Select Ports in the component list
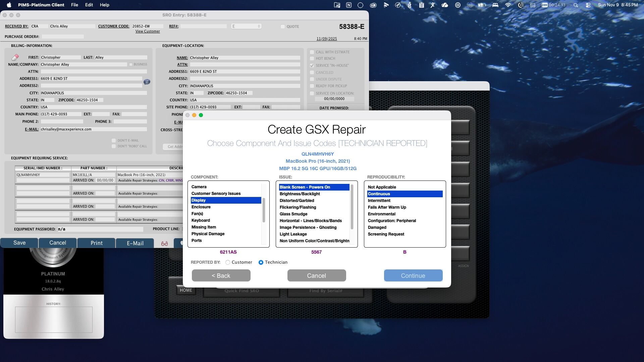This screenshot has width=644, height=362. point(226,241)
